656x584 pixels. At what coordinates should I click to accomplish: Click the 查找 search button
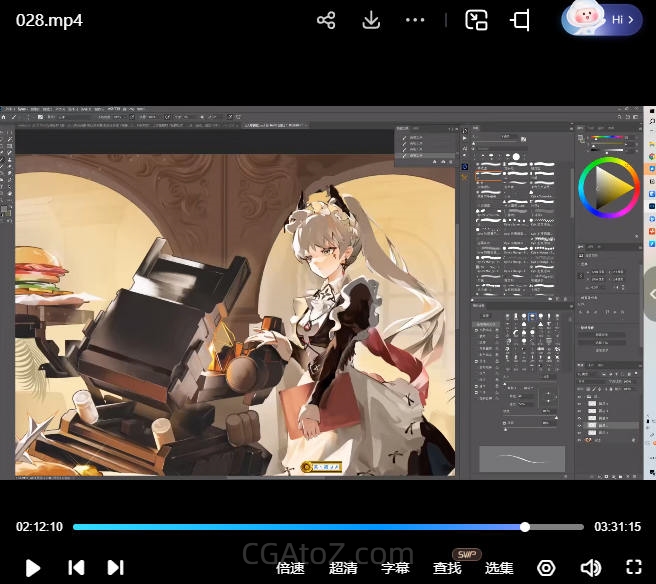[x=447, y=568]
